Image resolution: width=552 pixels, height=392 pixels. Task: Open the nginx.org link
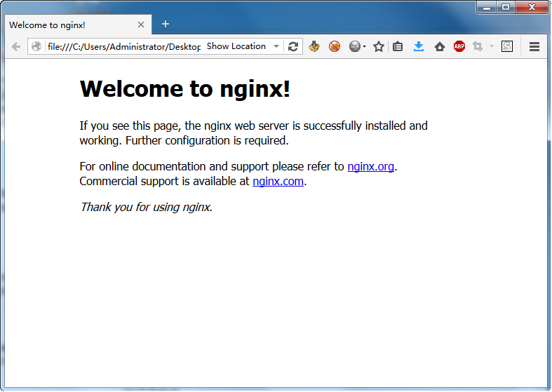[371, 166]
